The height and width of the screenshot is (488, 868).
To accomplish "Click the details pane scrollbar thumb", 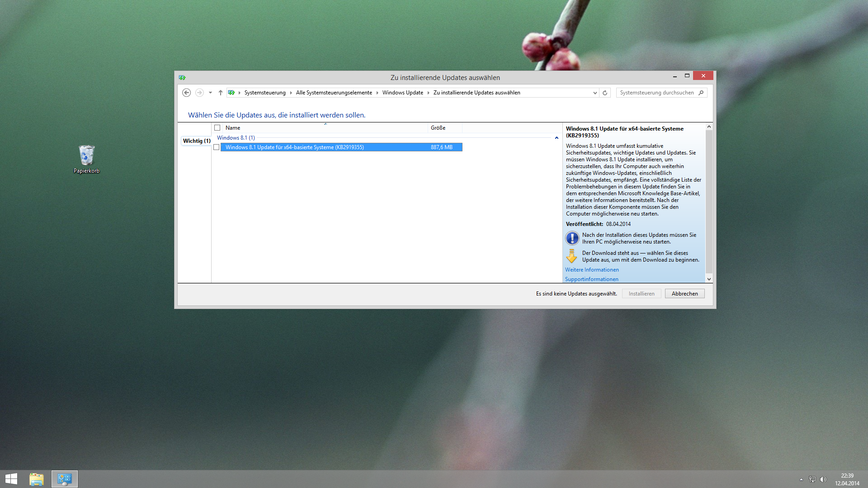I will coord(709,202).
